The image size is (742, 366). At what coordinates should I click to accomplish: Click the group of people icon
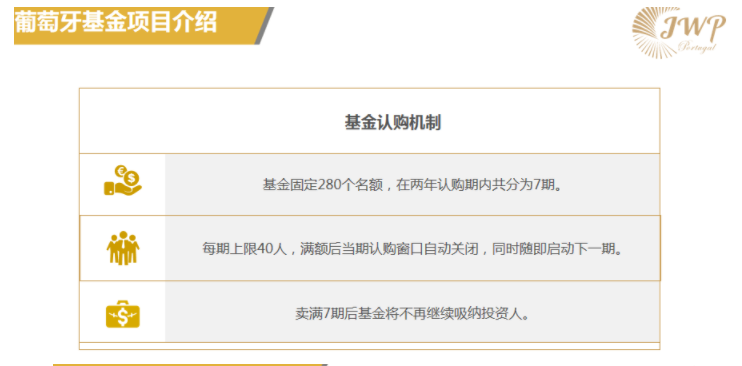point(123,248)
